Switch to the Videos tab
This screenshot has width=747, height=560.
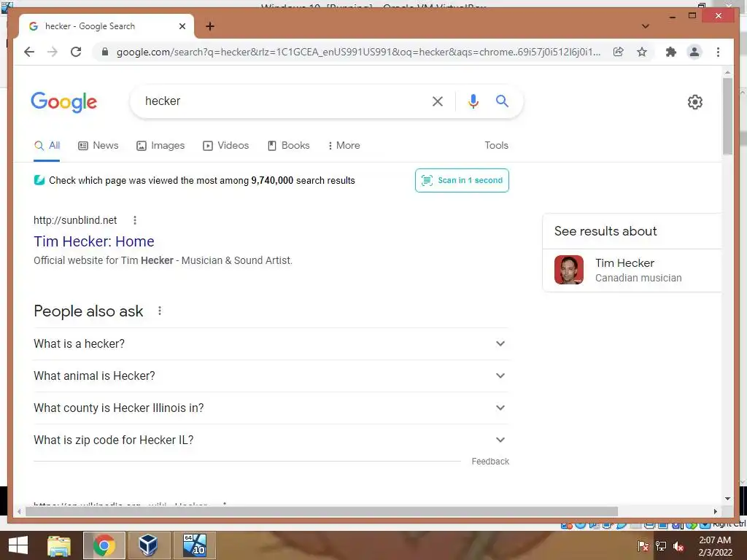click(x=226, y=146)
